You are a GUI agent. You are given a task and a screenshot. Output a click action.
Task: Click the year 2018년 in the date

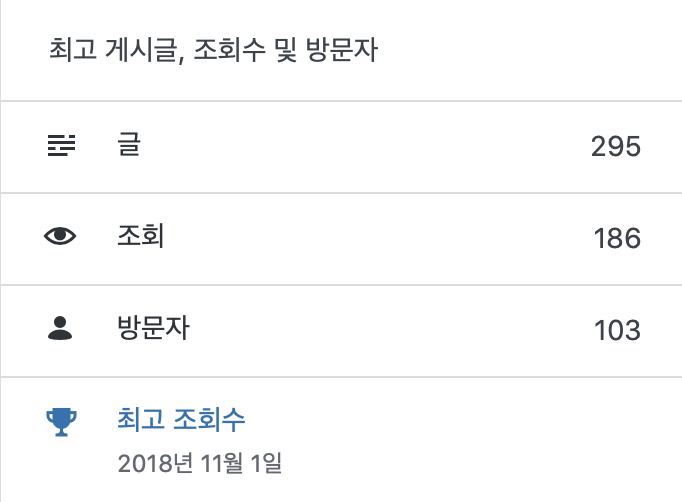pos(151,463)
